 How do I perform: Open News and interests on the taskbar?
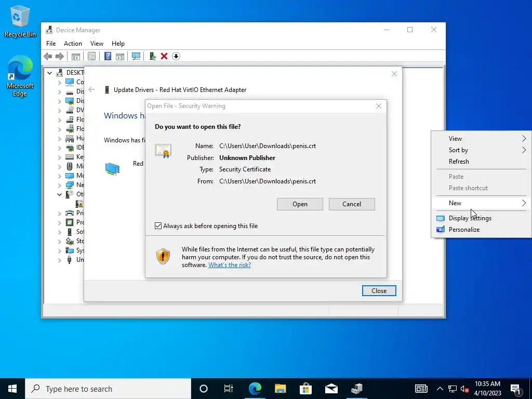coord(421,389)
